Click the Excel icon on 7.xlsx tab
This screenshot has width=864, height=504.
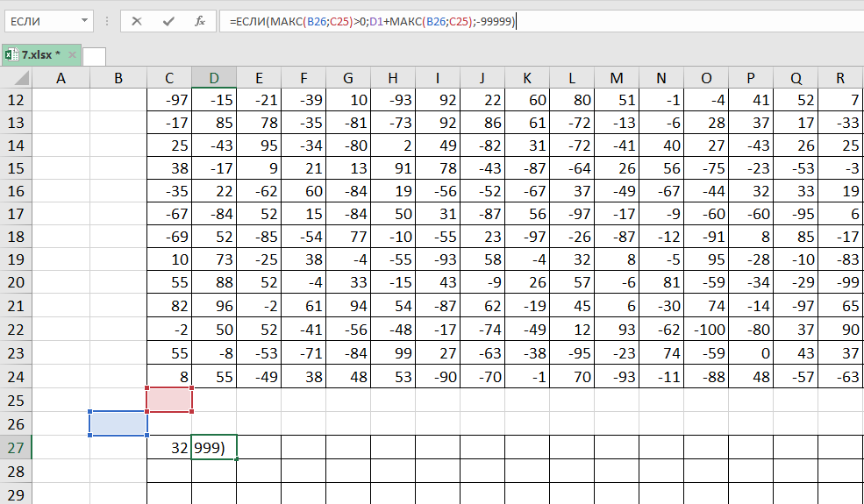click(11, 55)
